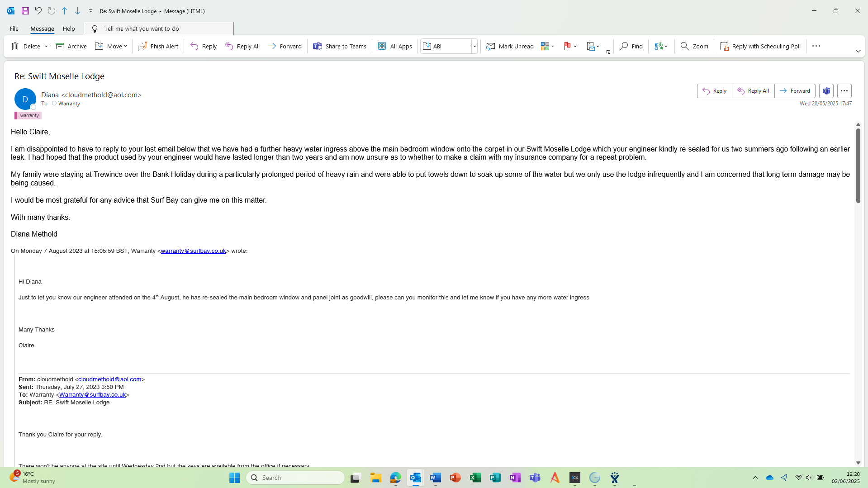Click the pink warranty category tag
The height and width of the screenshot is (488, 868).
click(28, 115)
